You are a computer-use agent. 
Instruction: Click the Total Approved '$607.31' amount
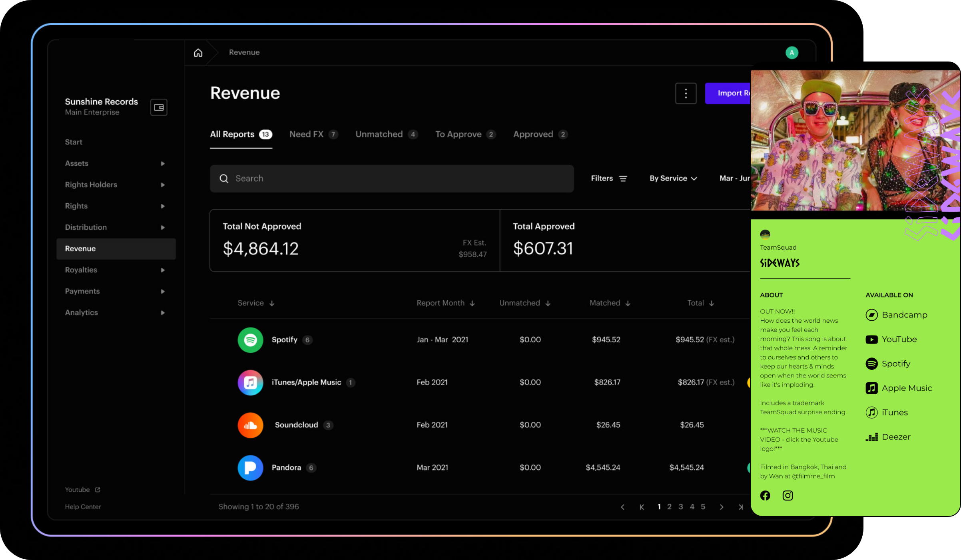tap(543, 249)
